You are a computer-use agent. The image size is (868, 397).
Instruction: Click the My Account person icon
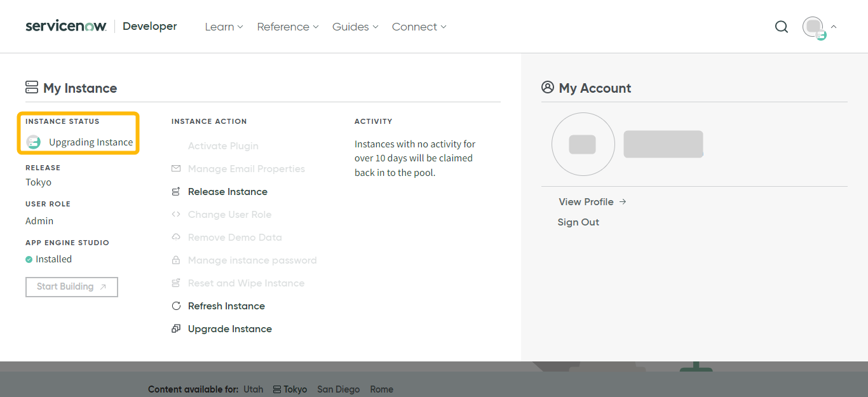pos(548,88)
